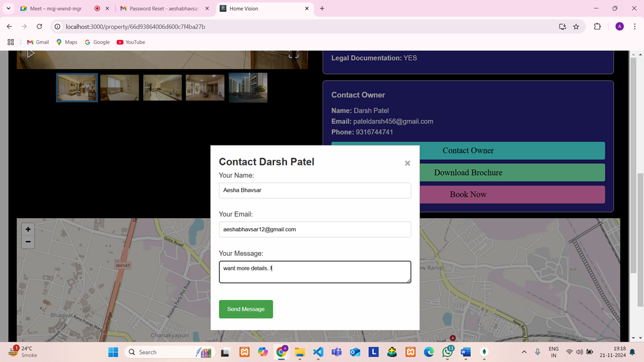The height and width of the screenshot is (362, 644).
Task: Play the property video tour
Action: (30, 53)
